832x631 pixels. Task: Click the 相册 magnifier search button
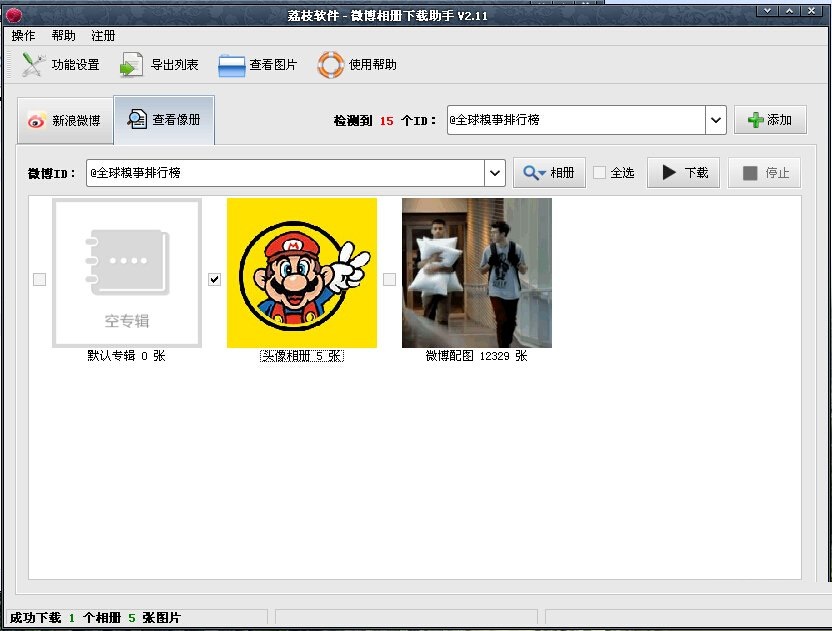coord(549,172)
